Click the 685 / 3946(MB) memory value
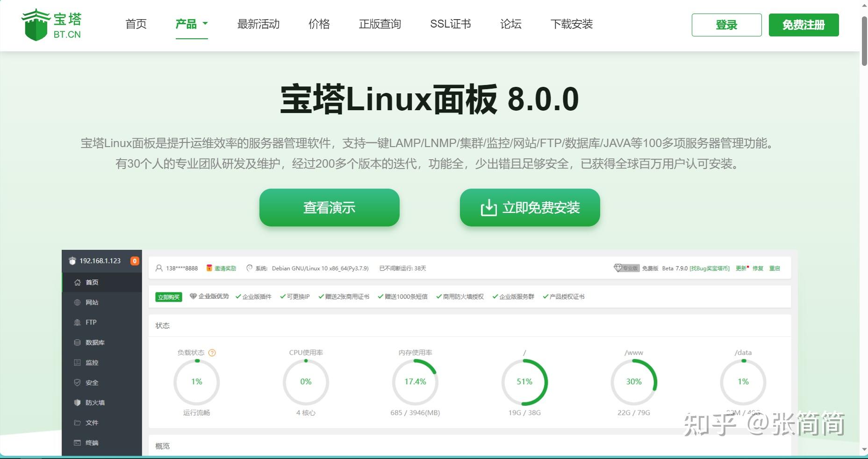Screen dimensions: 868x459 pyautogui.click(x=415, y=413)
